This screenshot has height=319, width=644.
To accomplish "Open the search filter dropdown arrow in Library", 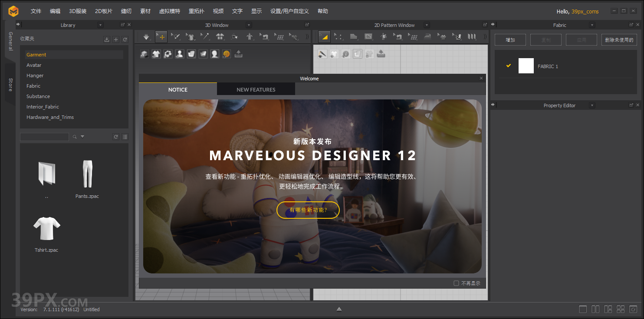I will [x=82, y=137].
